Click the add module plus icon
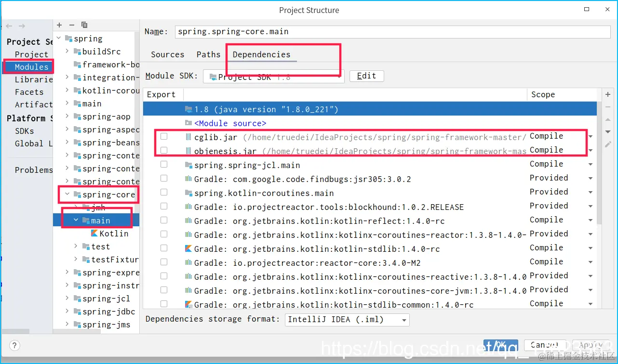The height and width of the screenshot is (364, 618). 59,25
